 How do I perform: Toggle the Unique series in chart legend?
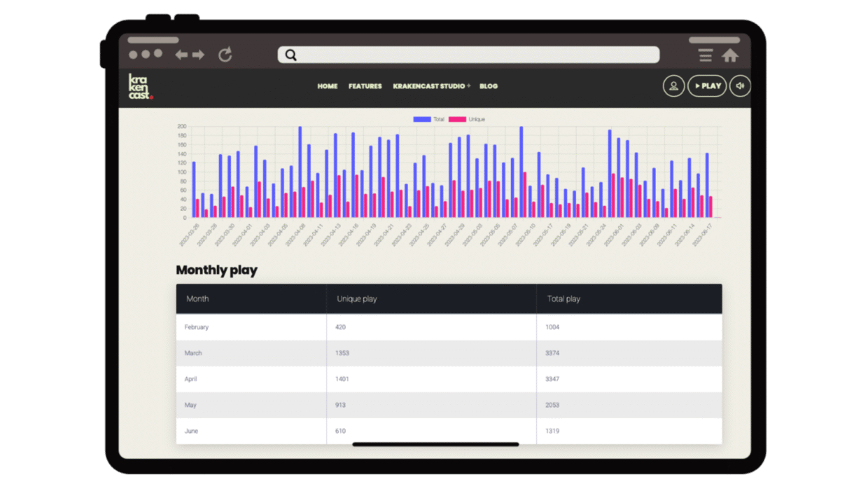click(467, 120)
